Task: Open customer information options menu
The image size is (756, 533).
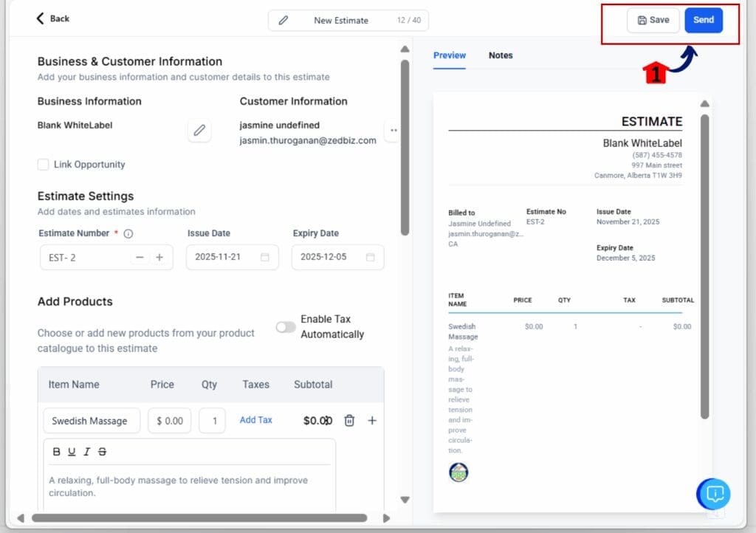Action: 393,131
